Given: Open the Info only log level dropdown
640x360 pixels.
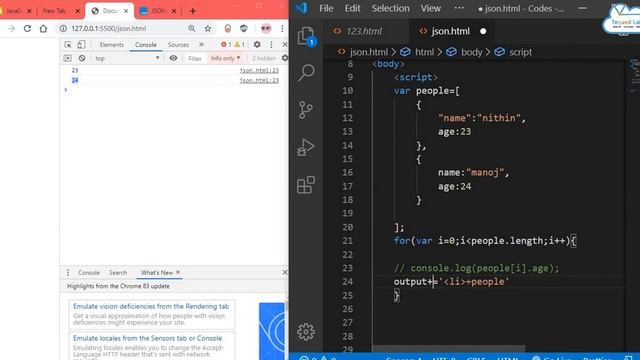Looking at the screenshot, I should pos(225,58).
